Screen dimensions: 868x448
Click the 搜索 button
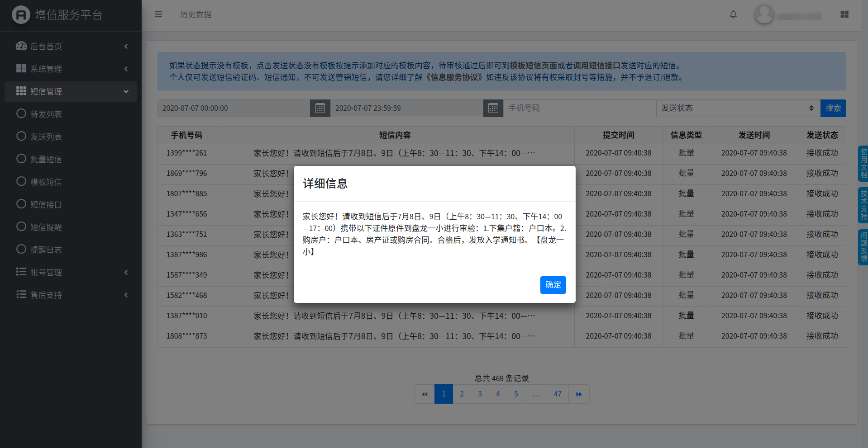833,108
